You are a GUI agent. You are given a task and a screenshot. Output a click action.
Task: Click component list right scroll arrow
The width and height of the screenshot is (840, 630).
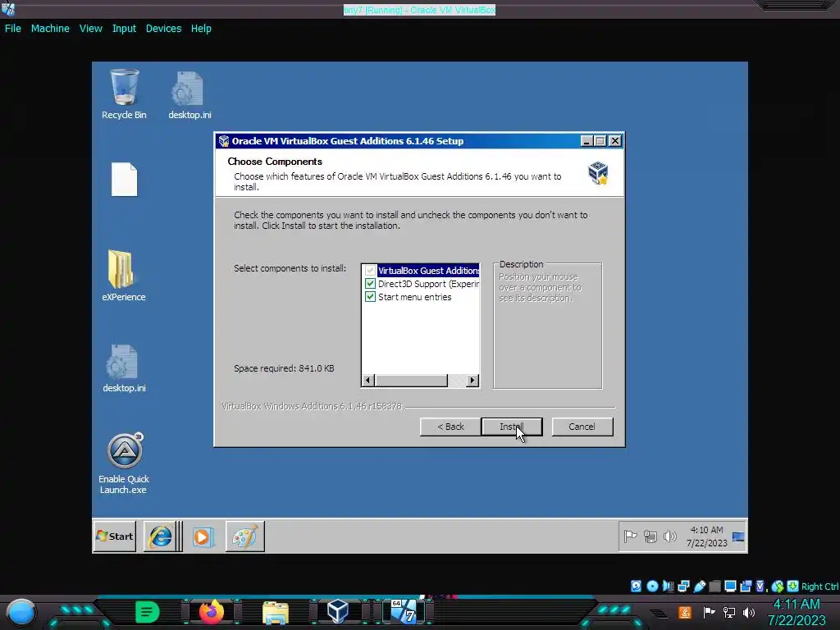point(472,381)
